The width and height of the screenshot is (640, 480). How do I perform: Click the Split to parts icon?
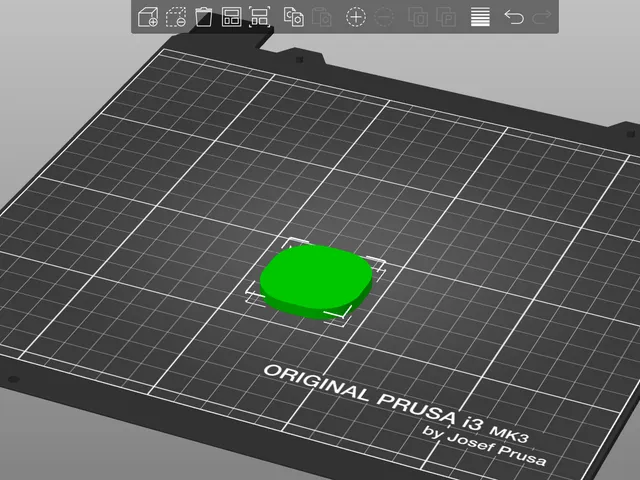[446, 17]
